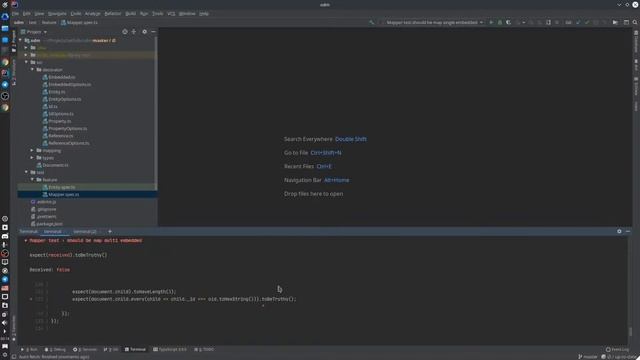Collapse the src folder in tree
The width and height of the screenshot is (640, 360).
pos(26,62)
